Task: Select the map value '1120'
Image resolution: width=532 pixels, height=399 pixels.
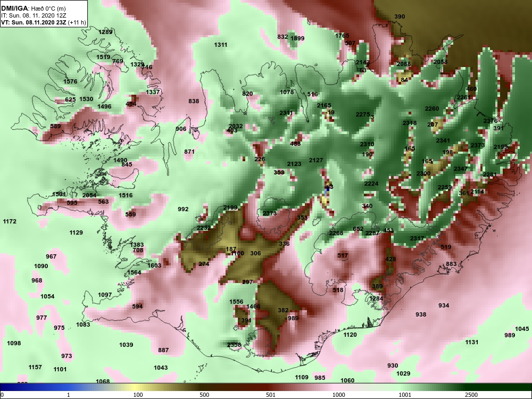Action: (x=350, y=335)
